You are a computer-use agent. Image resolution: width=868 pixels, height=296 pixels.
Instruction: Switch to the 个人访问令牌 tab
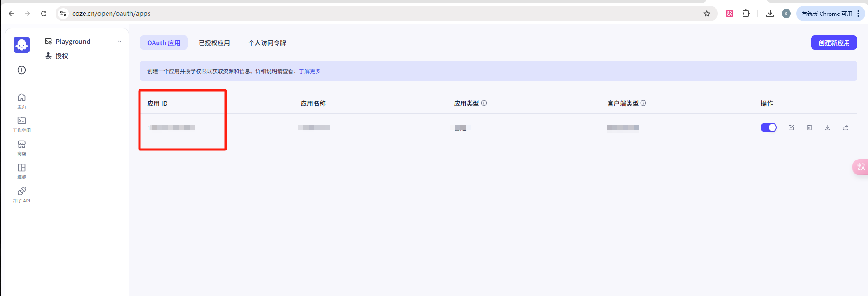click(267, 43)
